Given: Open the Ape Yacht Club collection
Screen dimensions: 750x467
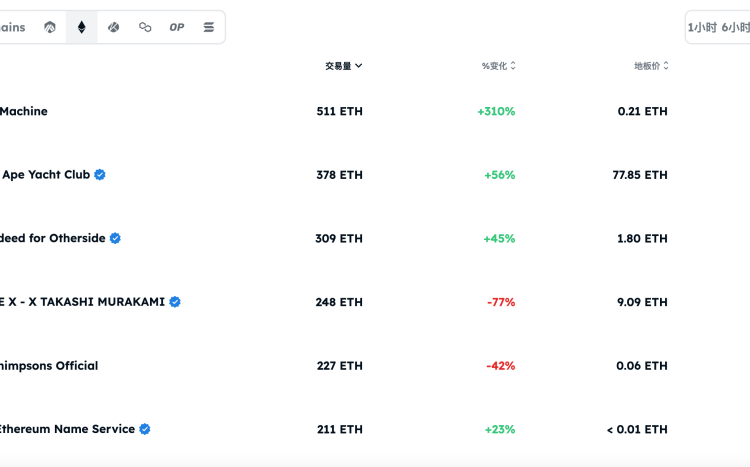Looking at the screenshot, I should tap(46, 175).
